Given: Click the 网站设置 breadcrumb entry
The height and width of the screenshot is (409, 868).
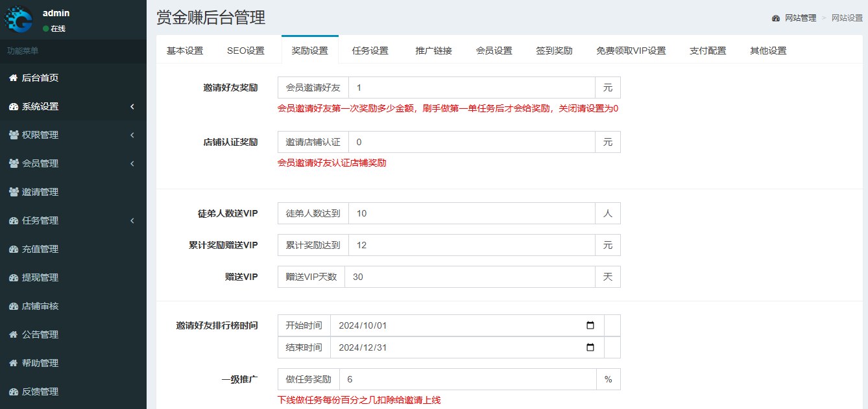Looking at the screenshot, I should pyautogui.click(x=846, y=19).
